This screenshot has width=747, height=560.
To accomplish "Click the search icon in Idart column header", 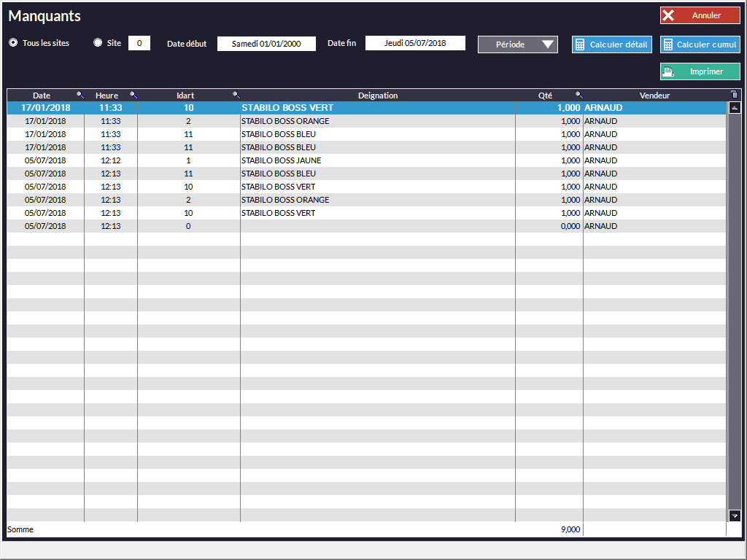I will coord(236,95).
